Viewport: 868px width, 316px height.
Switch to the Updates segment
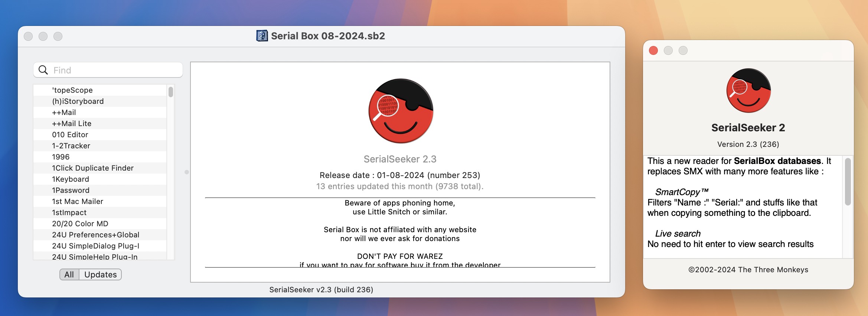[x=100, y=274]
